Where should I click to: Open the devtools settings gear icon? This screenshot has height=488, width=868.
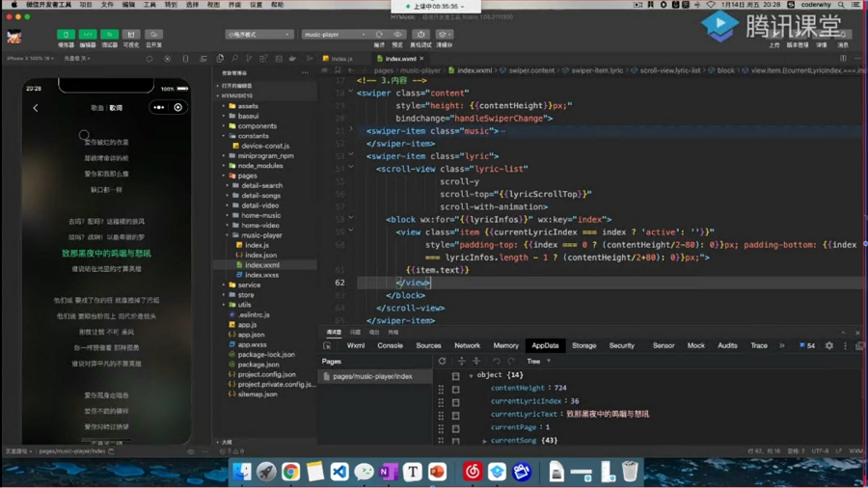click(828, 345)
